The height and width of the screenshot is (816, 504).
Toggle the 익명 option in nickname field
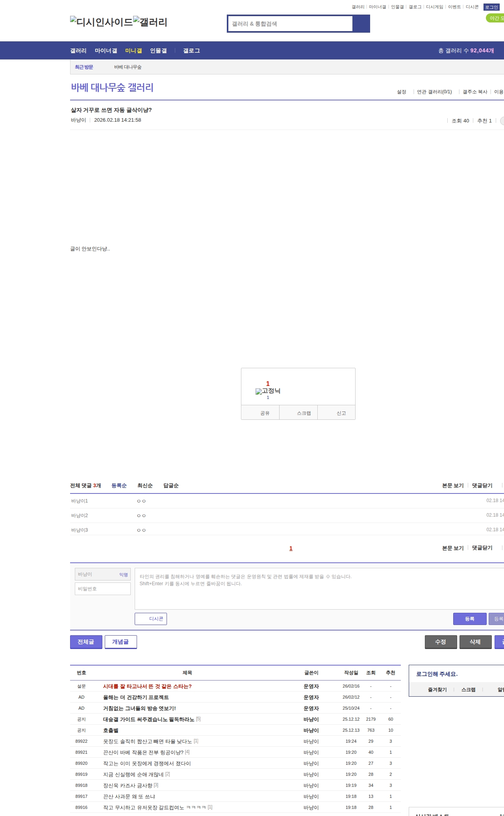pyautogui.click(x=124, y=575)
